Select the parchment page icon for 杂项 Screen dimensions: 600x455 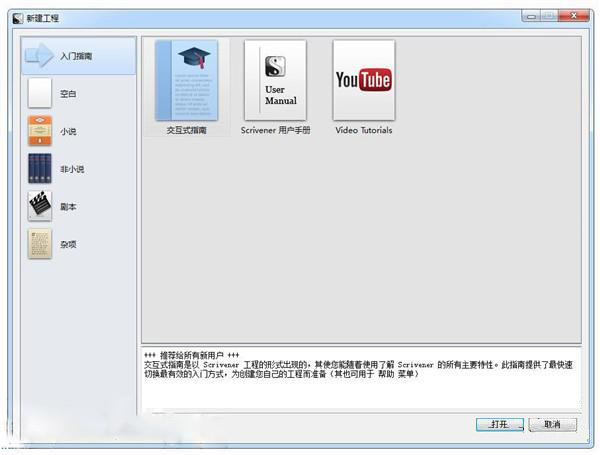click(x=39, y=244)
